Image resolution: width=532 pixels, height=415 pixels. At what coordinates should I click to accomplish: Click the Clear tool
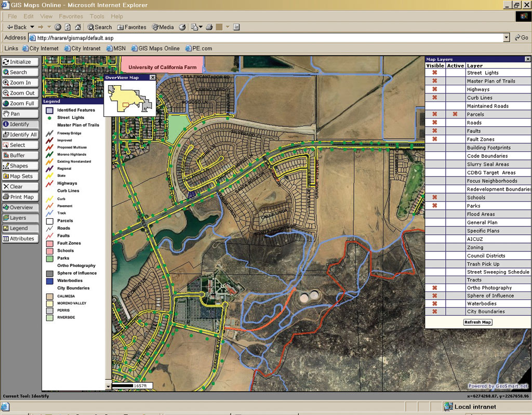20,186
